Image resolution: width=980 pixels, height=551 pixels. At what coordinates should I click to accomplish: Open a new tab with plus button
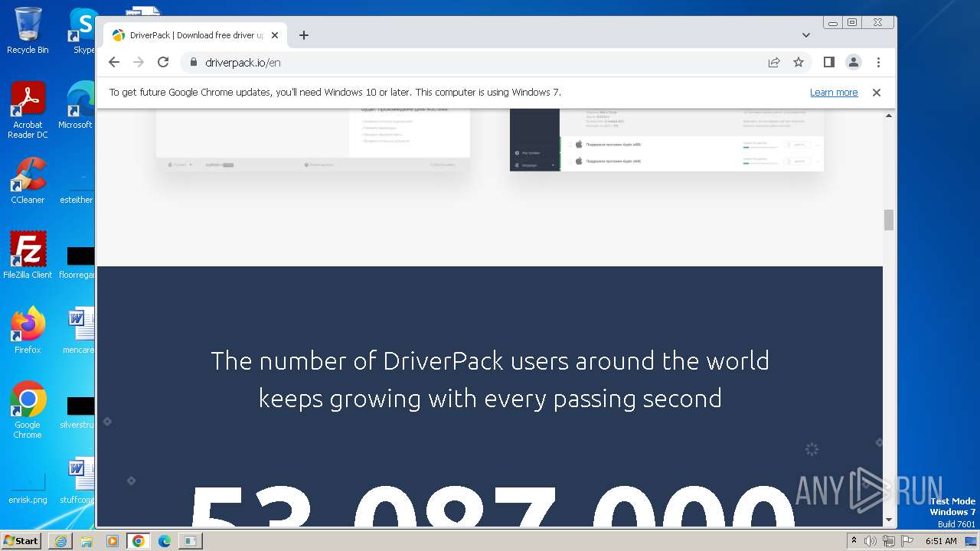pos(304,35)
